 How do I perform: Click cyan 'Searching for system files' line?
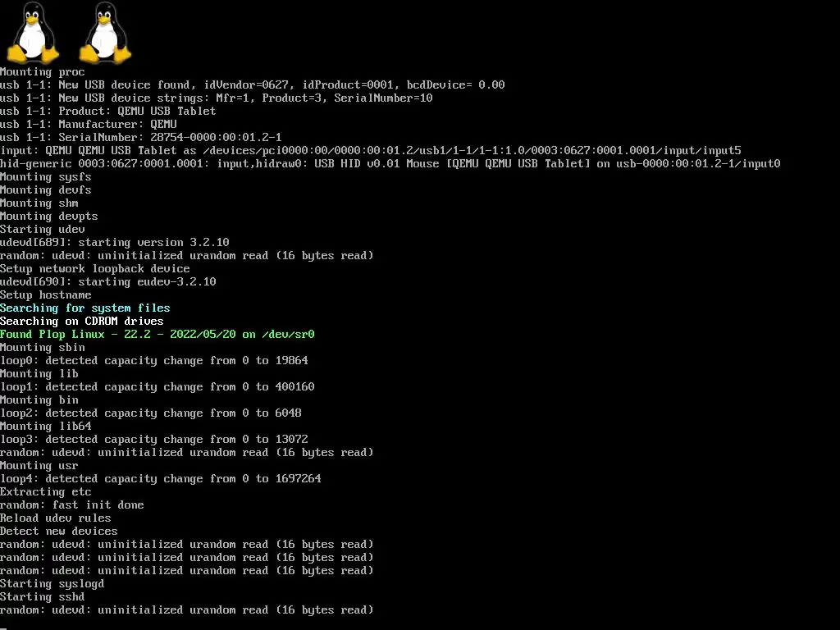click(85, 308)
